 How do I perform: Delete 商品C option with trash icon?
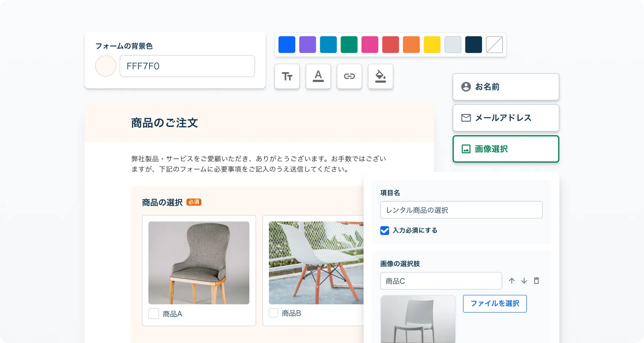(x=536, y=281)
